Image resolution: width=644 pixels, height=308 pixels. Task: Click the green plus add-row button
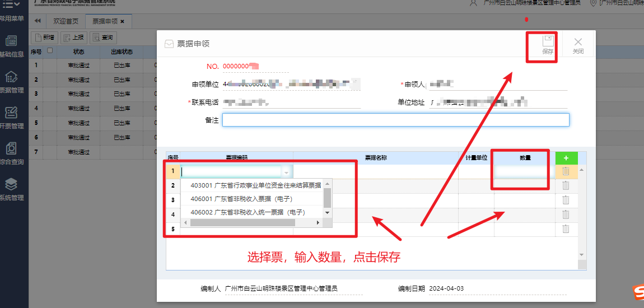pyautogui.click(x=566, y=158)
